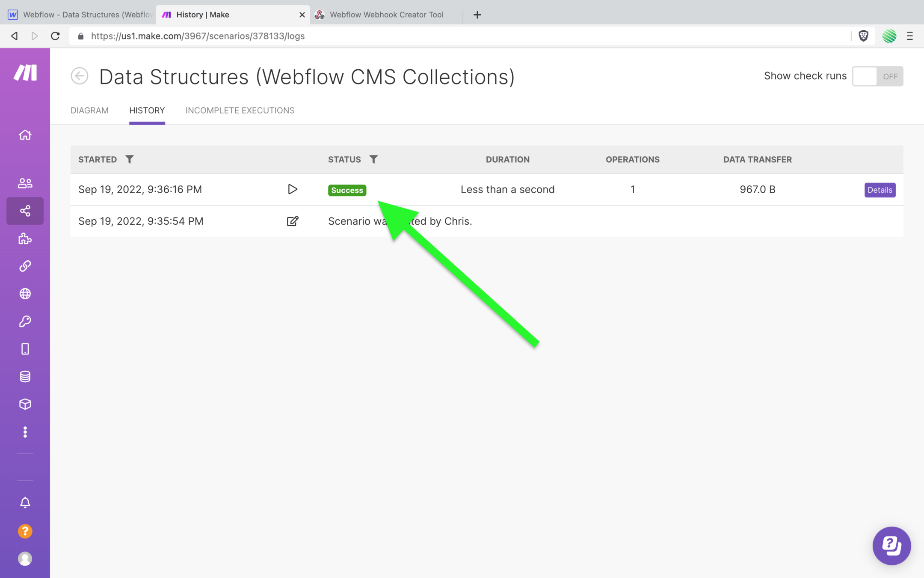This screenshot has width=924, height=578.
Task: Open the Webhooks globe icon in sidebar
Action: click(25, 294)
